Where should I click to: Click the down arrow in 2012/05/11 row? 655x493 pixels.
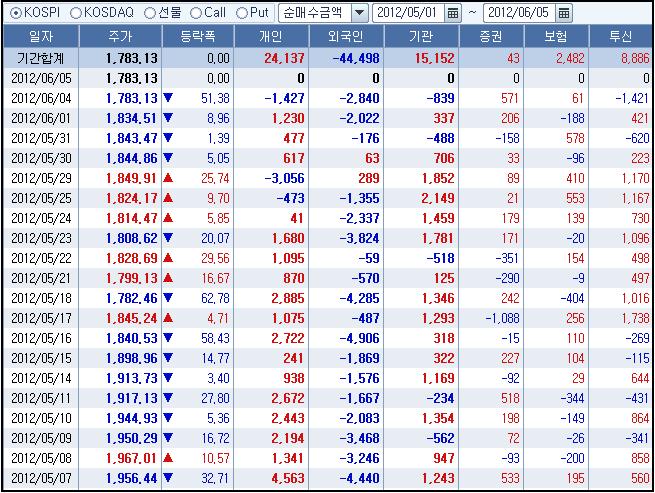click(168, 398)
